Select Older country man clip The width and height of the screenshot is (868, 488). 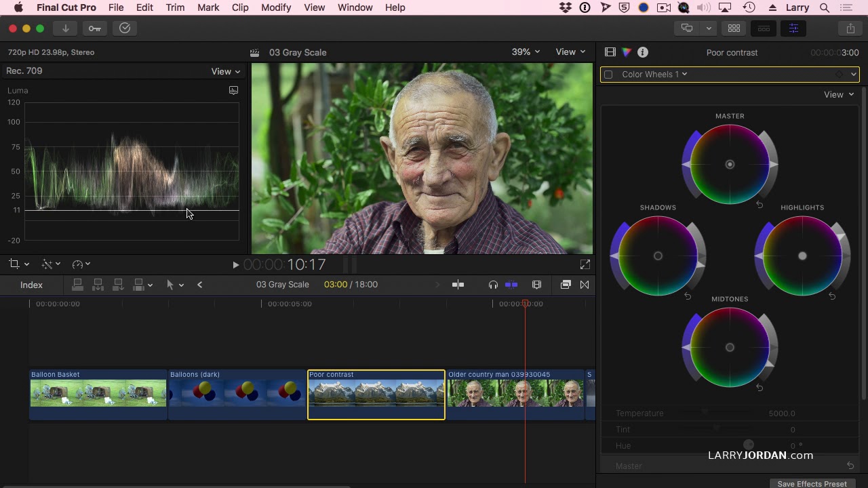515,394
